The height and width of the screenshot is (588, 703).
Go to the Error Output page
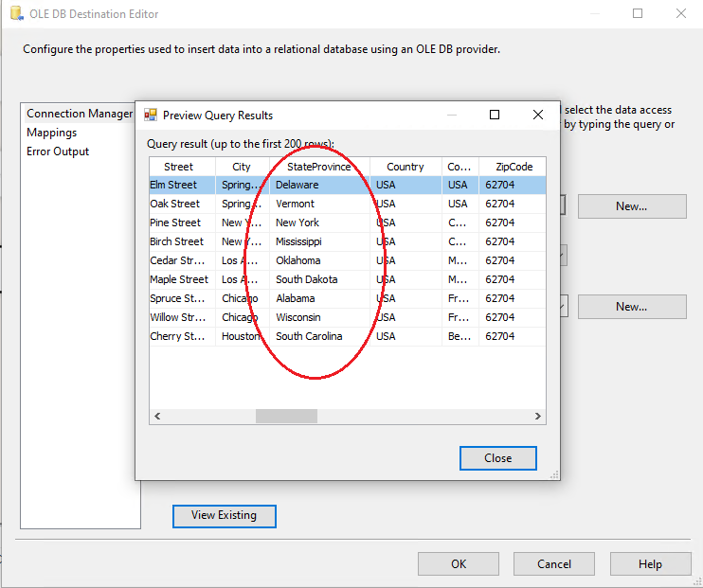pyautogui.click(x=58, y=151)
